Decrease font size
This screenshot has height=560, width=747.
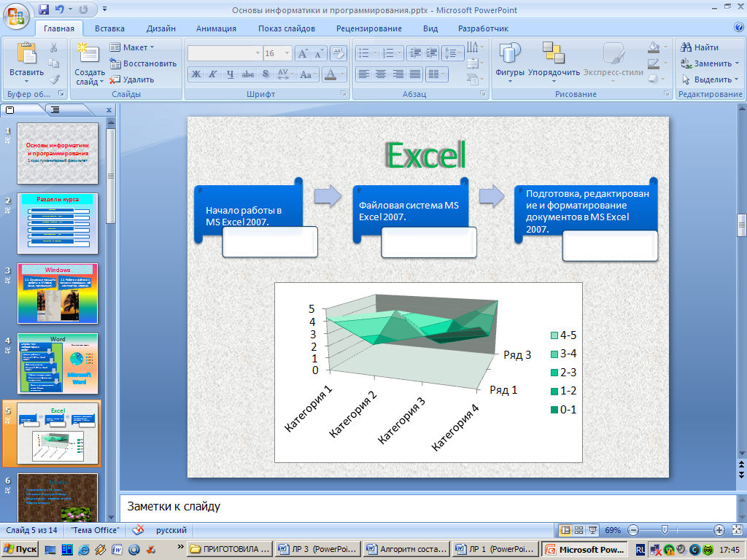pyautogui.click(x=318, y=53)
